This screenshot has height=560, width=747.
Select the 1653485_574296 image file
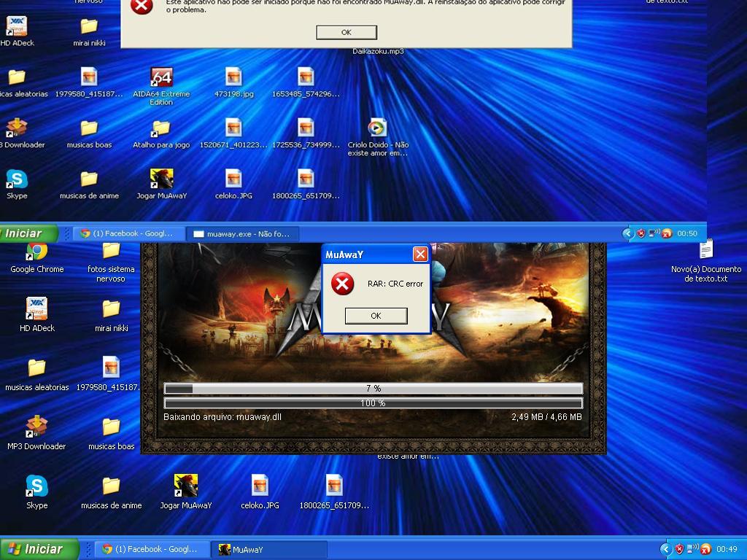click(x=306, y=78)
